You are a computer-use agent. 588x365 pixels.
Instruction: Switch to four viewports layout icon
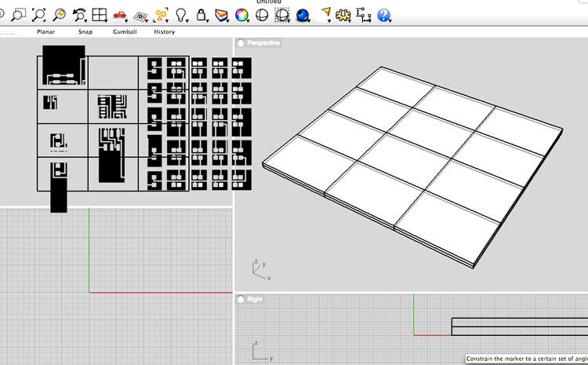point(100,15)
